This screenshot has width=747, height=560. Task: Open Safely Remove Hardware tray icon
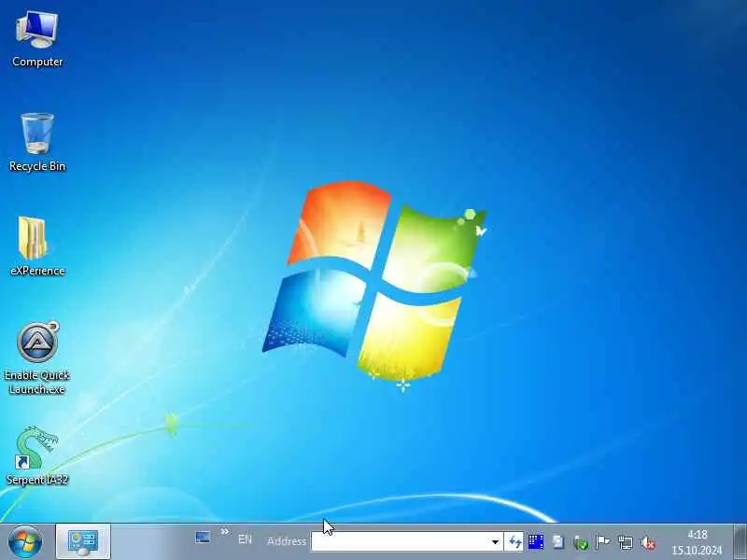[581, 542]
